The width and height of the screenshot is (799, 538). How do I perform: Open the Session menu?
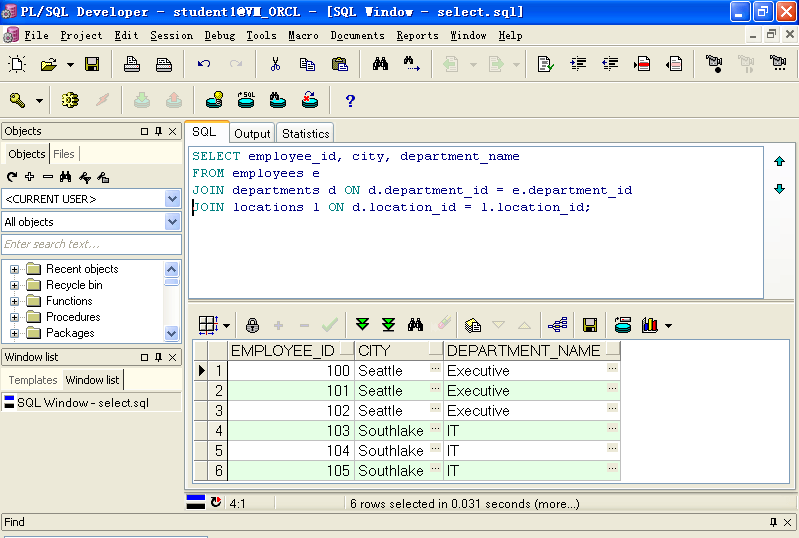tap(171, 35)
